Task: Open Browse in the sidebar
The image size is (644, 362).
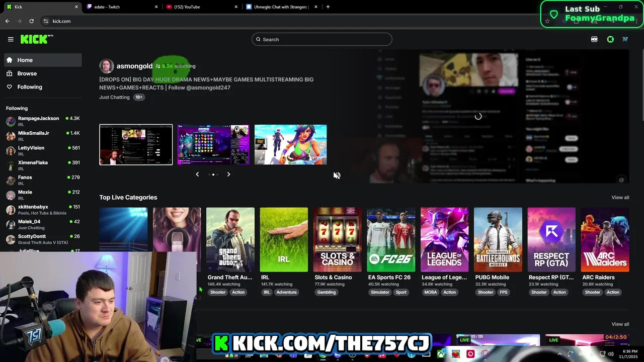Action: [x=43, y=73]
